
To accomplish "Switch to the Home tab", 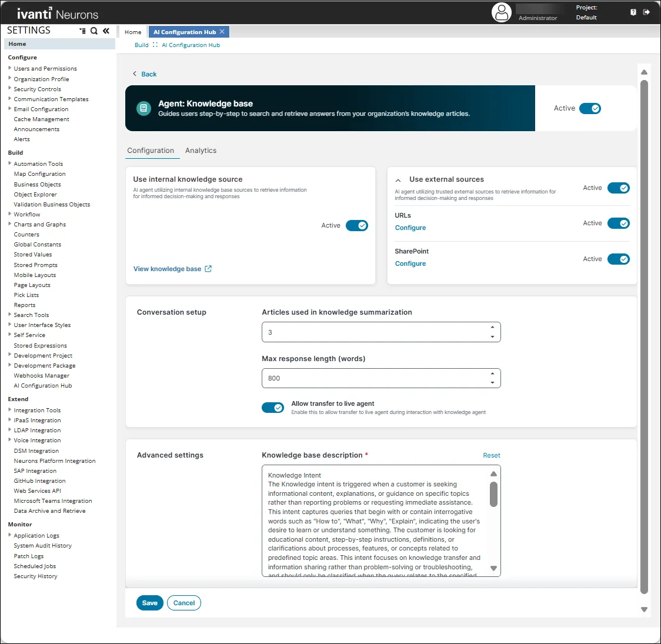I will point(133,32).
